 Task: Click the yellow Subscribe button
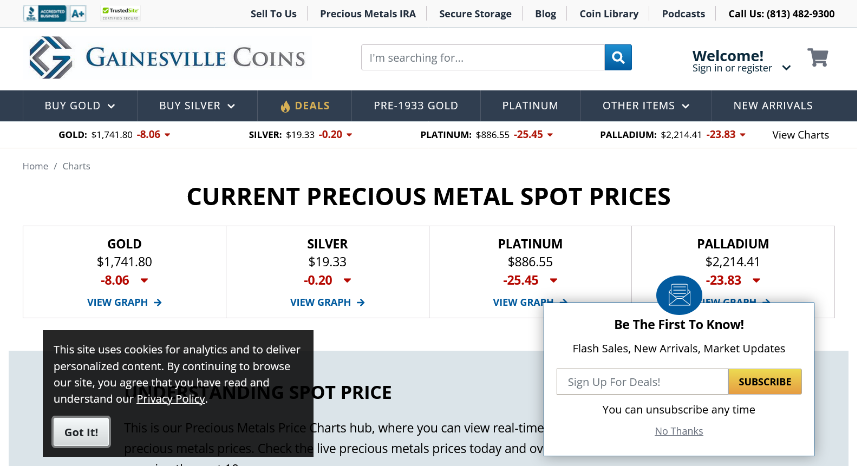pyautogui.click(x=765, y=382)
